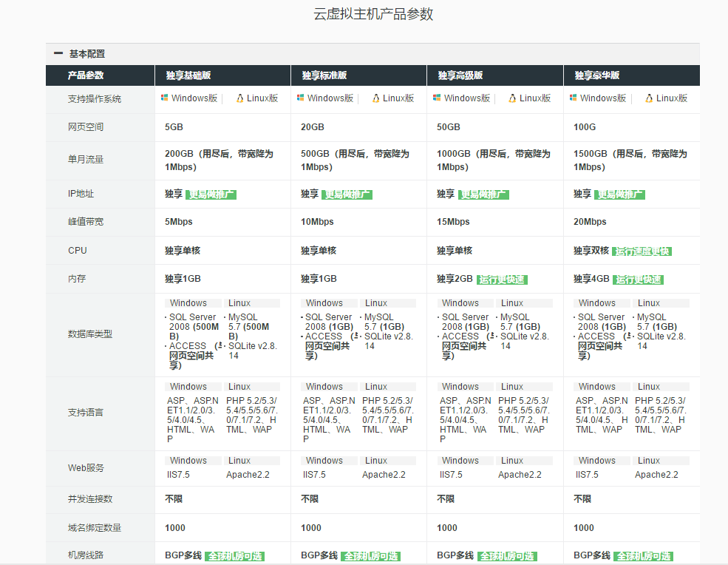Screen dimensions: 728x565
Task: Click the Linux penguin icon under 独享高级版
Action: tap(512, 98)
